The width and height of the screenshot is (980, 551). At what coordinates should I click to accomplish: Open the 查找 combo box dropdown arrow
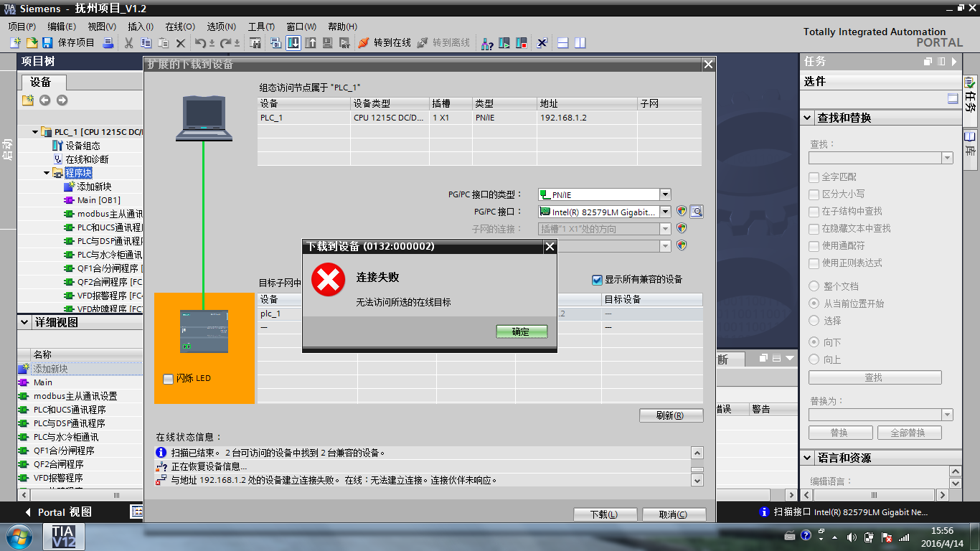pyautogui.click(x=947, y=159)
